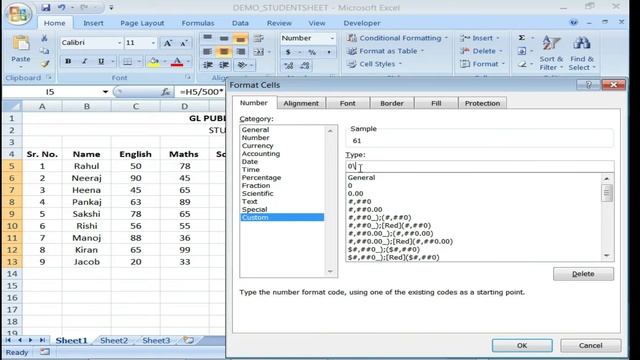The height and width of the screenshot is (360, 640).
Task: Increase the indent level
Action: point(224,65)
